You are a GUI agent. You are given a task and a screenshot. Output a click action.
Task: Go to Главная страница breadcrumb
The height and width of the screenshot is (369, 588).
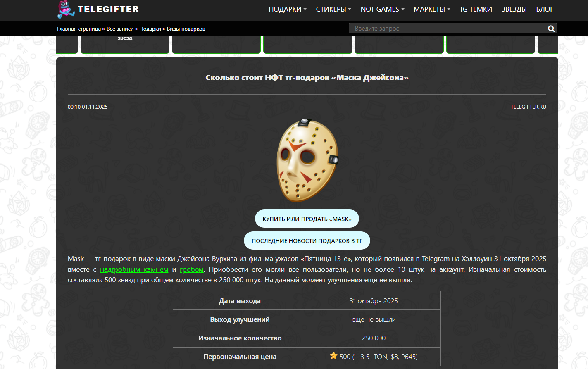[x=79, y=29]
